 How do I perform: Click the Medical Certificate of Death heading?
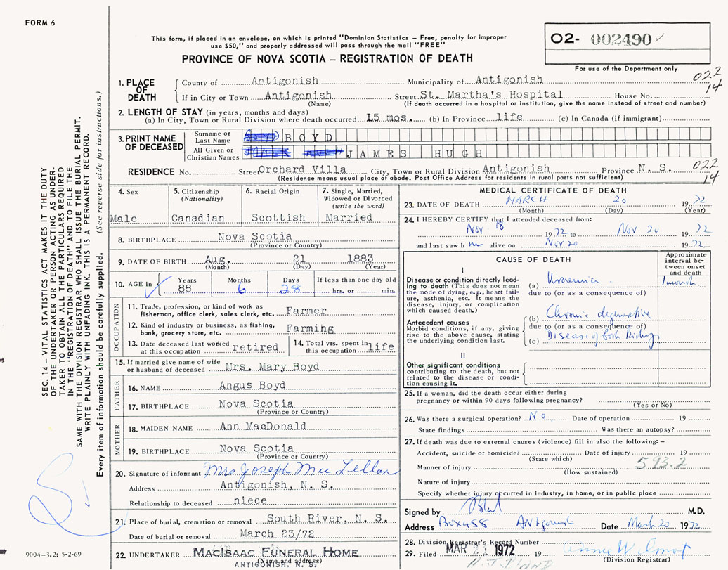point(553,190)
